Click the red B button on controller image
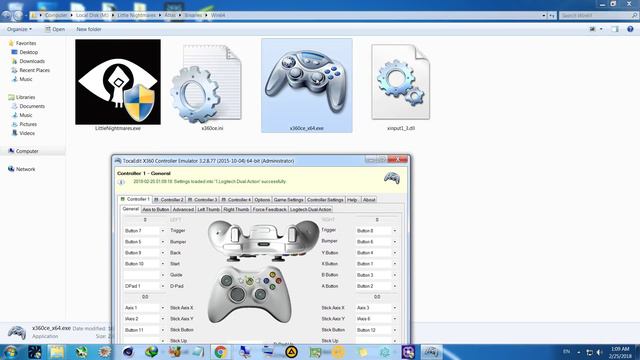 (x=278, y=281)
